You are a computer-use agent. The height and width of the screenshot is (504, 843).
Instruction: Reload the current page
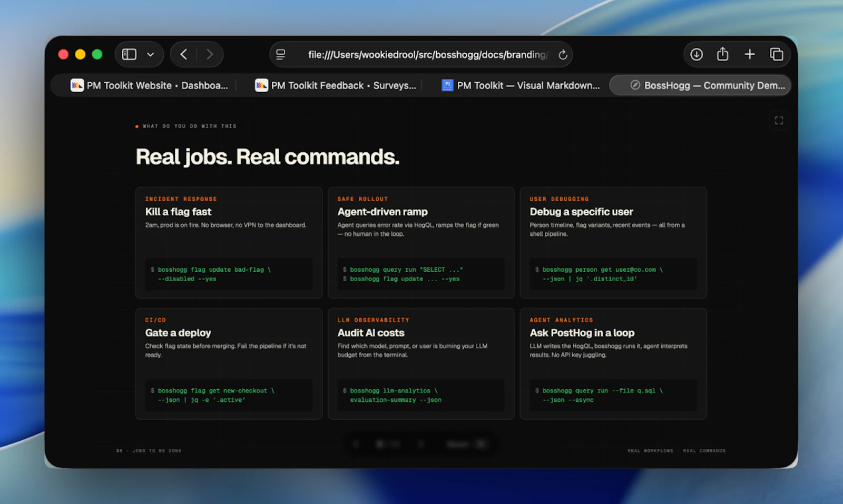(563, 55)
